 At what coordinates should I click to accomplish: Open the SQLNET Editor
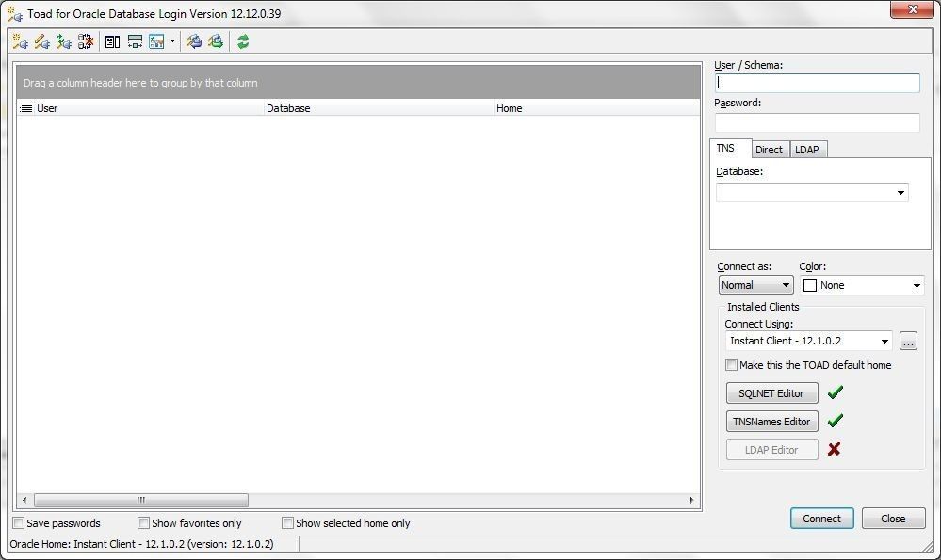[771, 393]
